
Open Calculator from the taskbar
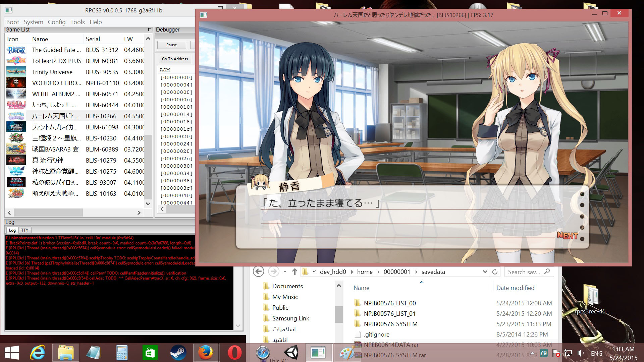pos(122,353)
